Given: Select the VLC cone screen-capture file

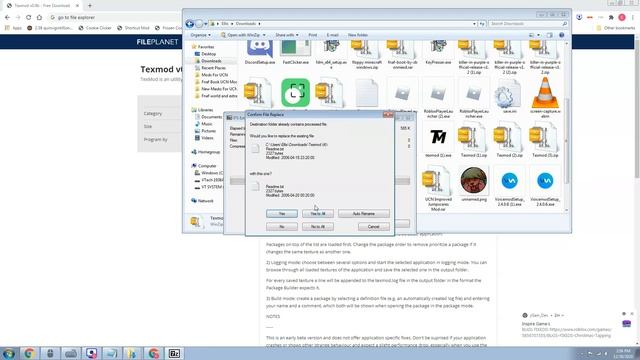Looking at the screenshot, I should click(545, 93).
